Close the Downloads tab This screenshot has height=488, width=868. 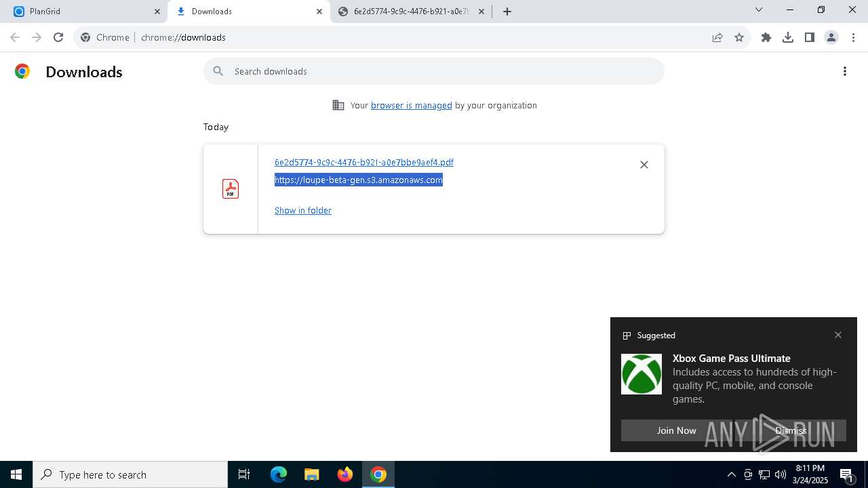[319, 12]
